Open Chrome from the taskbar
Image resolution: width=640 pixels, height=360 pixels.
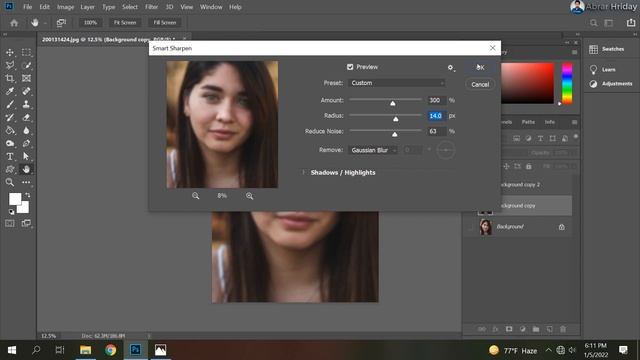point(111,350)
